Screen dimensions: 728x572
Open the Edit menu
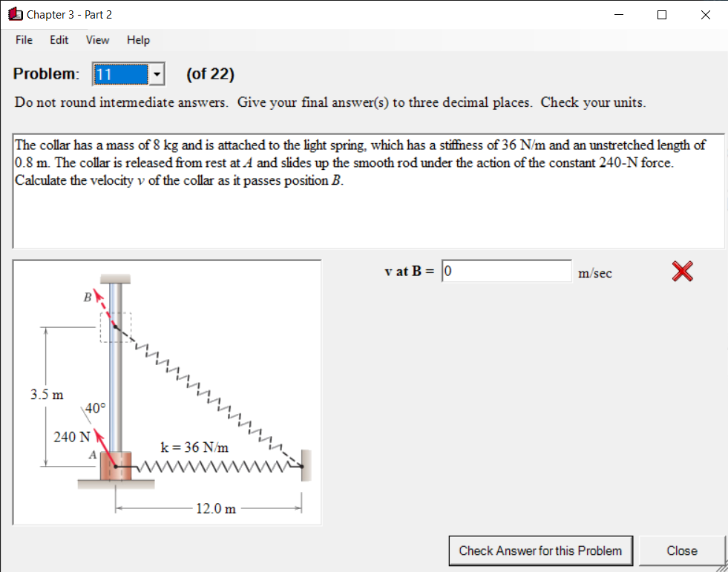[59, 40]
